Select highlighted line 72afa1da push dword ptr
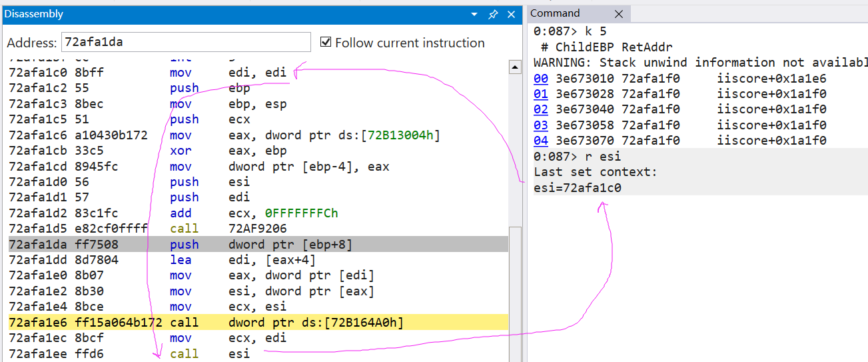 click(x=258, y=245)
